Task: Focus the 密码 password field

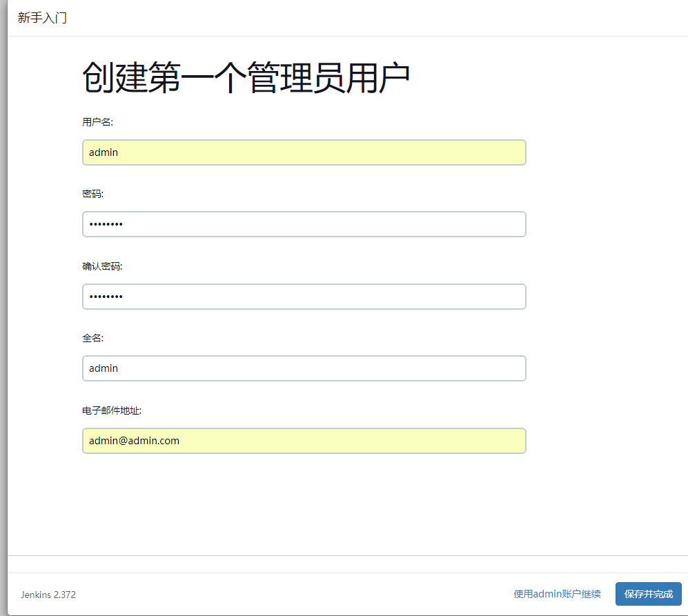Action: [304, 224]
